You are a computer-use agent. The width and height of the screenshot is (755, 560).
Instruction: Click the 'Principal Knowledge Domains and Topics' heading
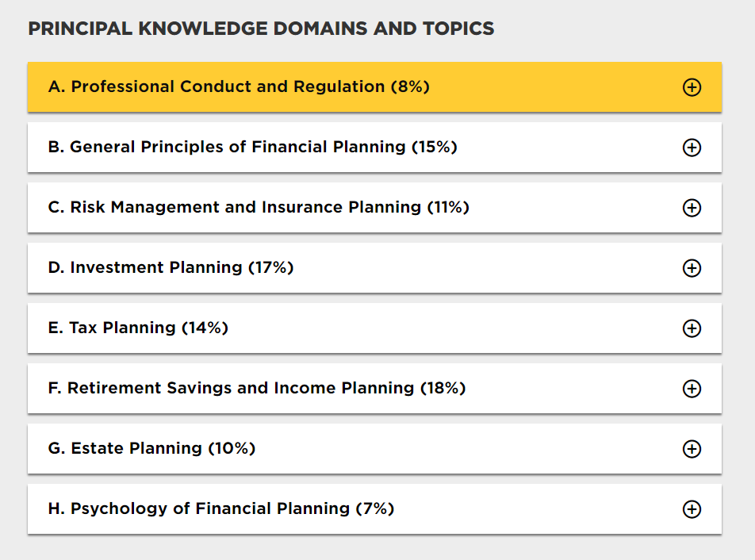tap(261, 29)
